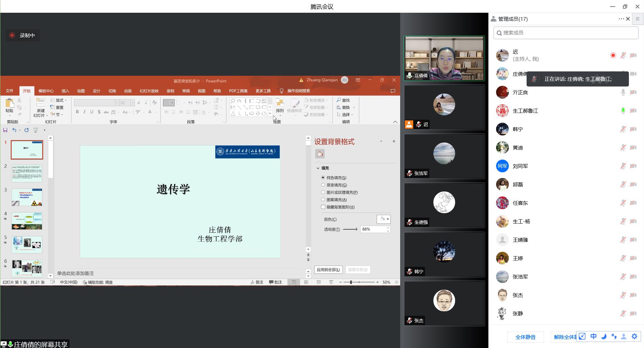Click the settings gear in the bottom-right corner
The image size is (644, 348).
tap(634, 336)
